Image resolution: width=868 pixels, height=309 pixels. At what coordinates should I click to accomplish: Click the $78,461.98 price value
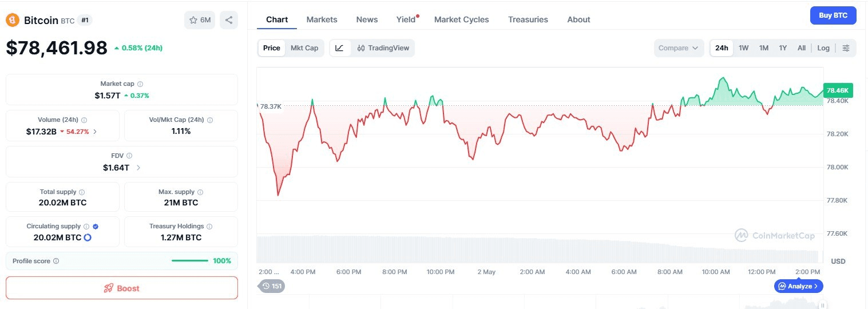(57, 48)
